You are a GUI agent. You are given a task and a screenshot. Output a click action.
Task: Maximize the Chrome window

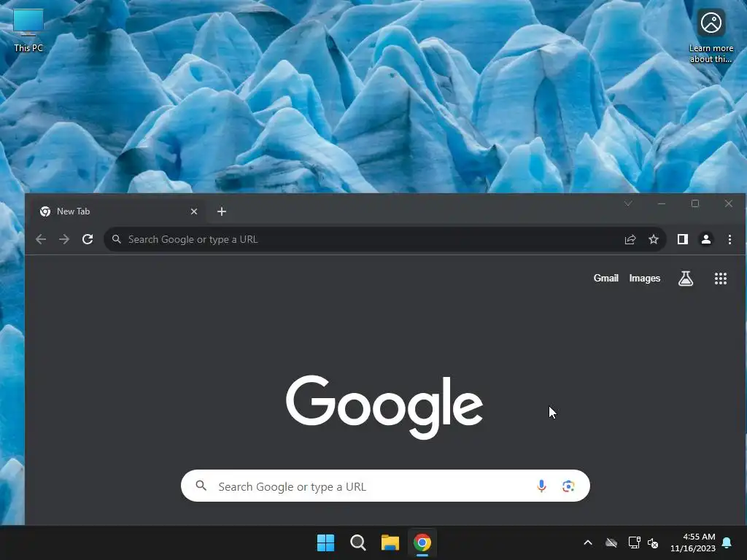695,203
